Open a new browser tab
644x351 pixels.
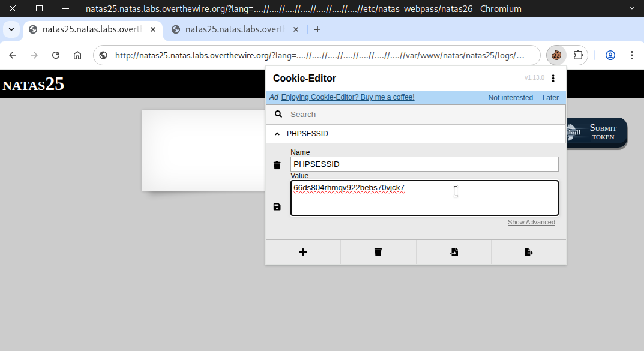pyautogui.click(x=317, y=29)
